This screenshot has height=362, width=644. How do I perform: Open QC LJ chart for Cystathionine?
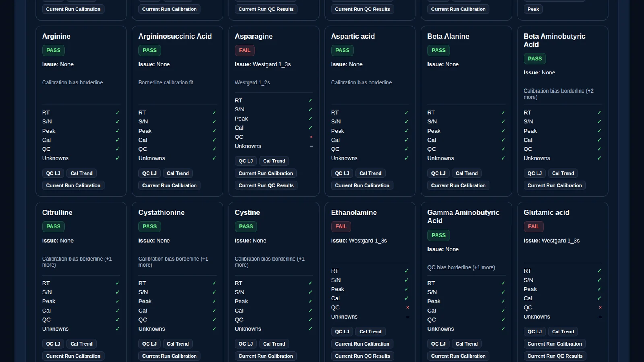coord(149,344)
